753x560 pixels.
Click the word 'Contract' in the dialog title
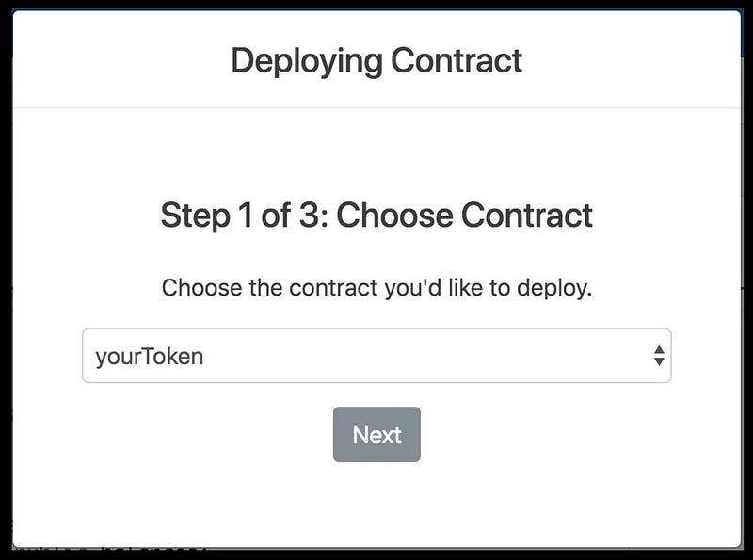pos(457,60)
